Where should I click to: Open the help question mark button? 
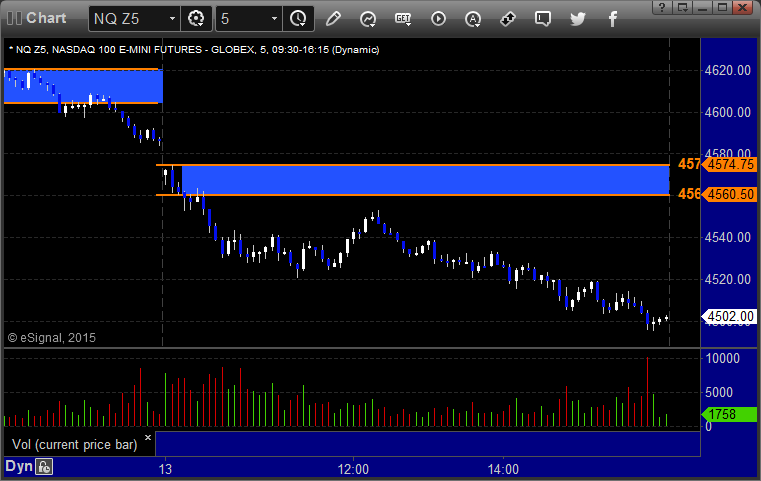tap(662, 7)
